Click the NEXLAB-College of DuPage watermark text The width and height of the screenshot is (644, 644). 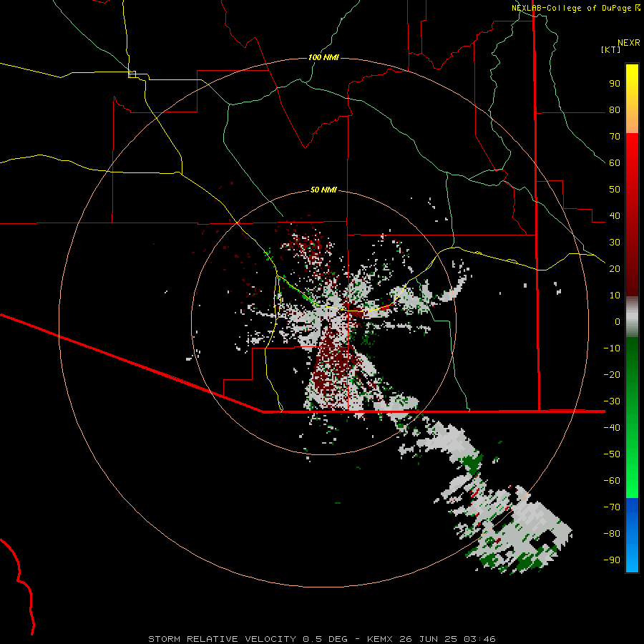[576, 8]
